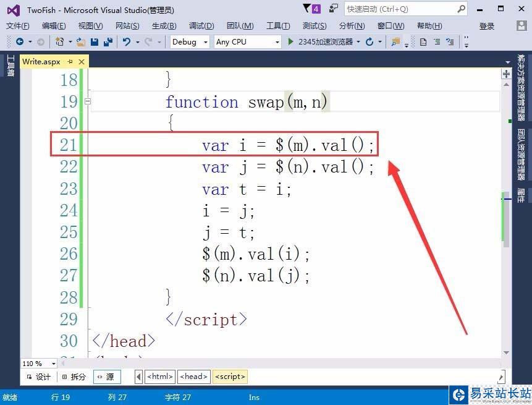Click the account avatar icon
The height and width of the screenshot is (405, 532).
point(521,25)
